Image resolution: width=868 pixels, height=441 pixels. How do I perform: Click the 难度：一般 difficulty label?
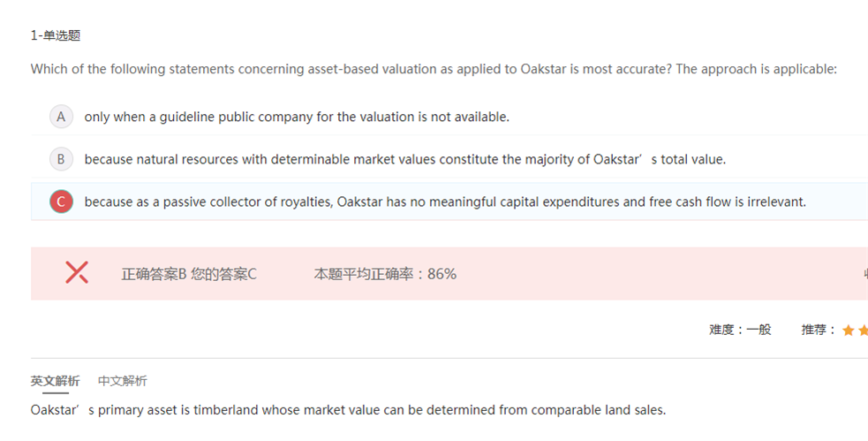(x=740, y=330)
